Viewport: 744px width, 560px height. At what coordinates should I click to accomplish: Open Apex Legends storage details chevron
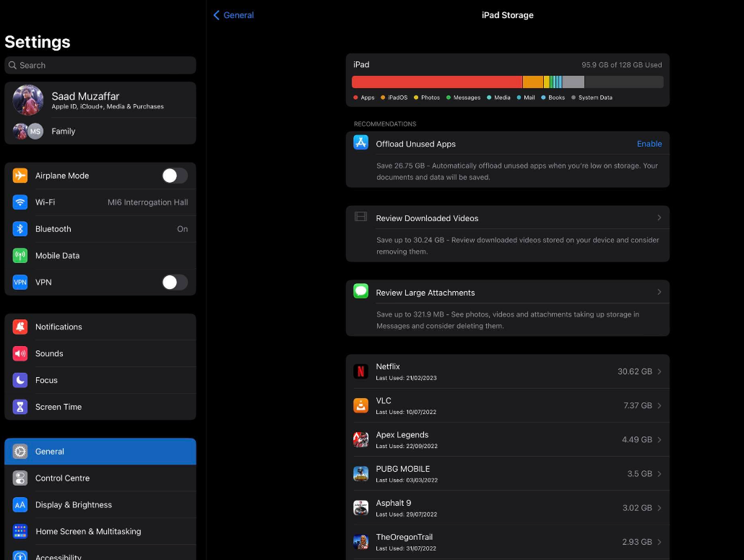click(659, 440)
